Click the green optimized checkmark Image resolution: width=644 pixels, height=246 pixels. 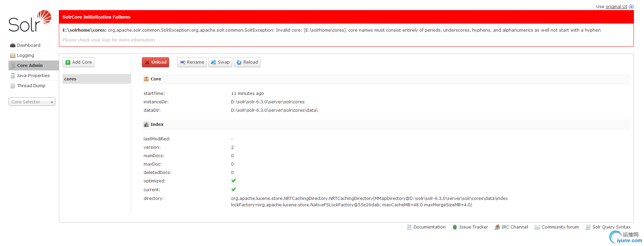(234, 181)
